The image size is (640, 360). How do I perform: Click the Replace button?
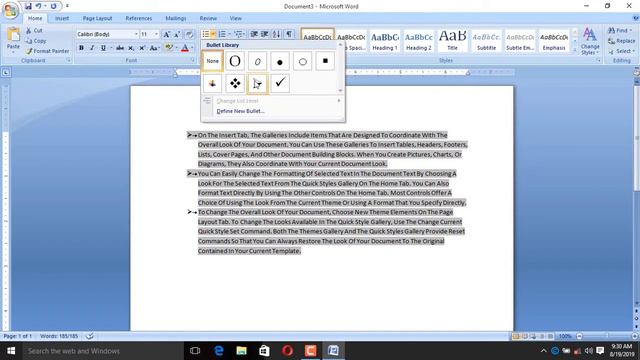pyautogui.click(x=622, y=41)
